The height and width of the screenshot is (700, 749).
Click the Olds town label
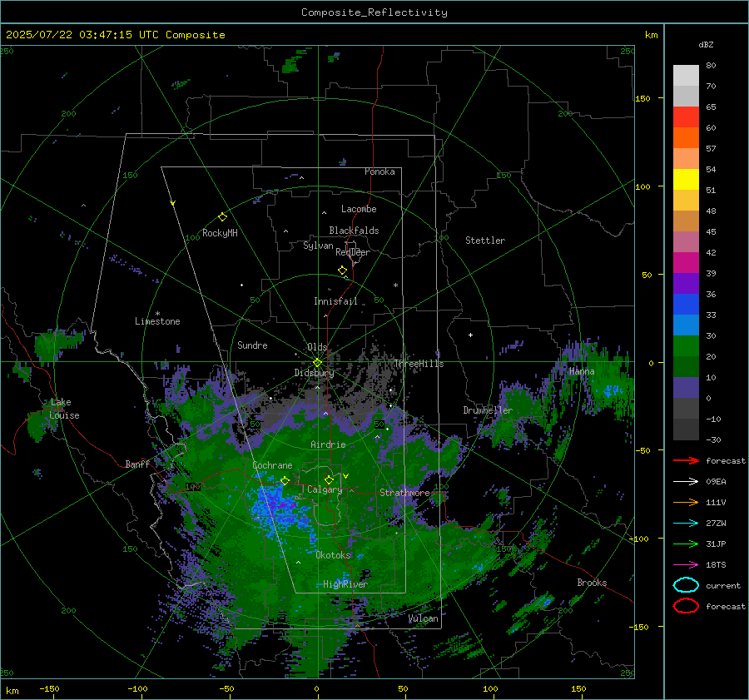click(317, 347)
